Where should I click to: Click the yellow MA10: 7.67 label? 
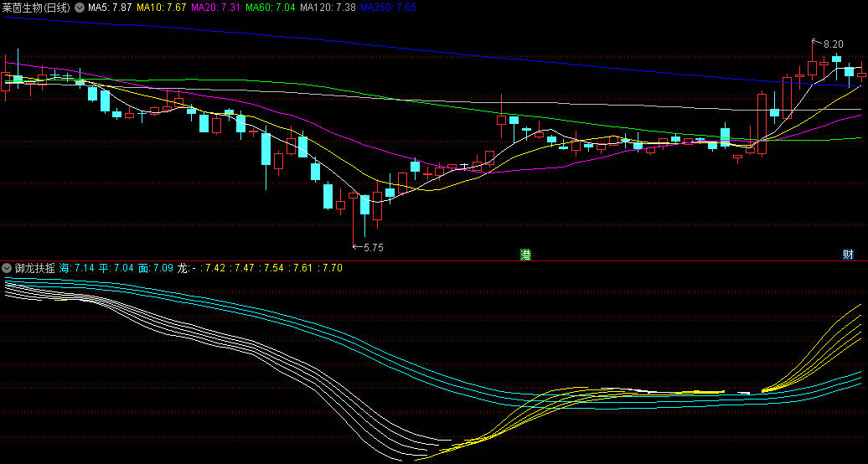pyautogui.click(x=161, y=8)
